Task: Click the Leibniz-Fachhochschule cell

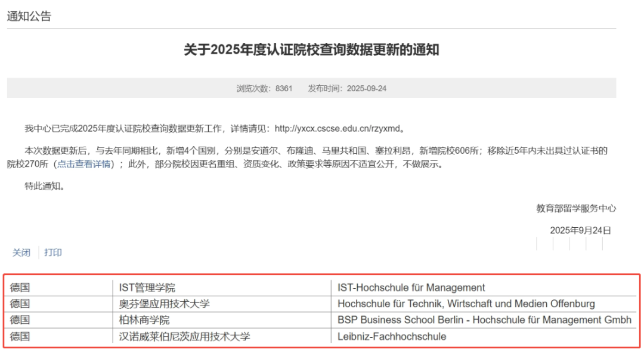Action: coord(392,336)
